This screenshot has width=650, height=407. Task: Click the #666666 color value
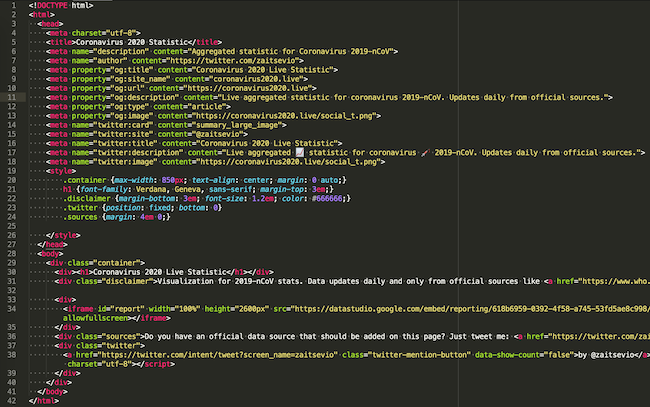(327, 199)
